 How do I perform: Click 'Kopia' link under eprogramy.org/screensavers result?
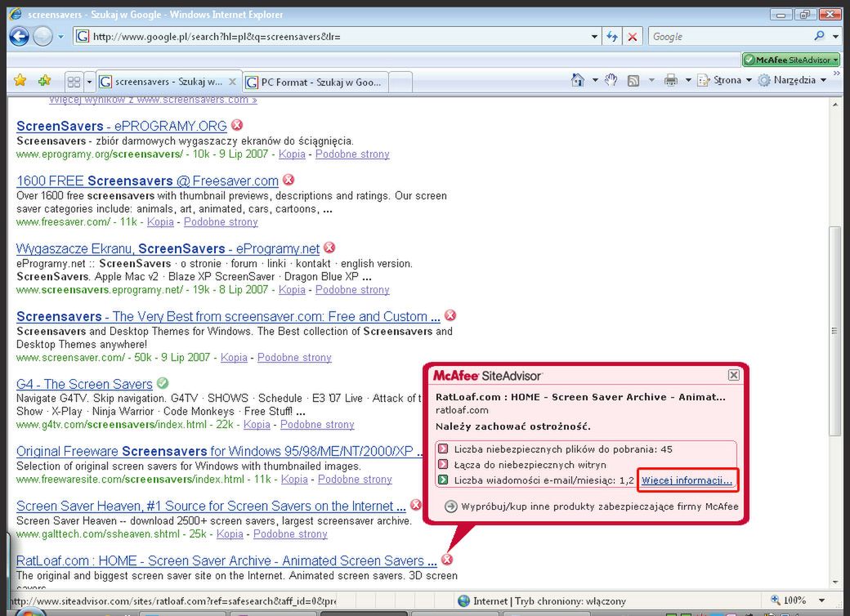pos(292,154)
